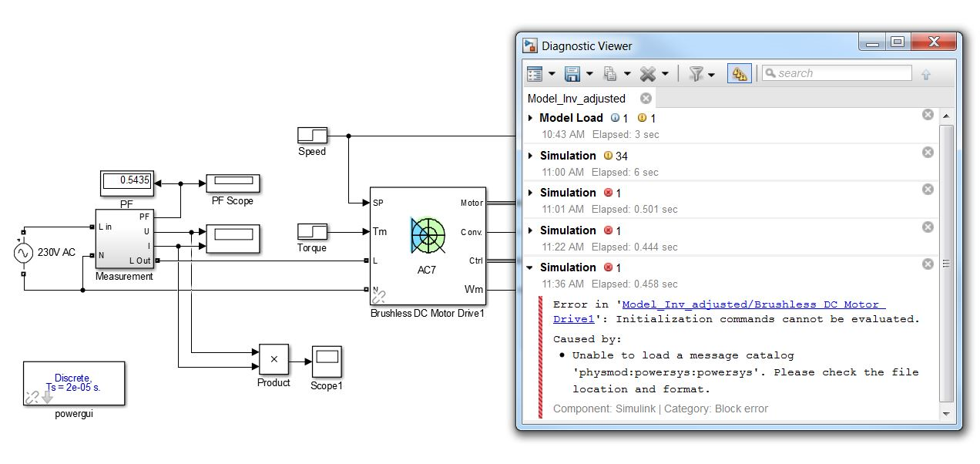
Task: Toggle the group similar warnings button
Action: pos(739,74)
